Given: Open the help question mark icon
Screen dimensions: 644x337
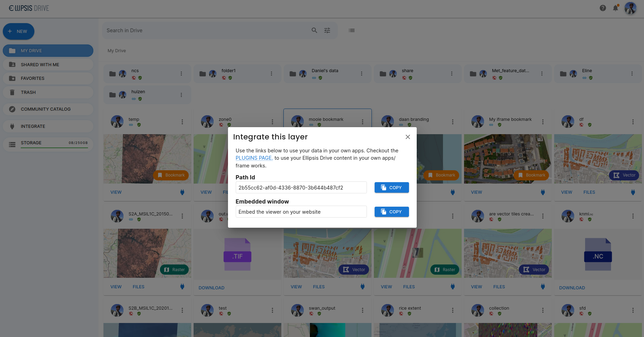Looking at the screenshot, I should [603, 8].
